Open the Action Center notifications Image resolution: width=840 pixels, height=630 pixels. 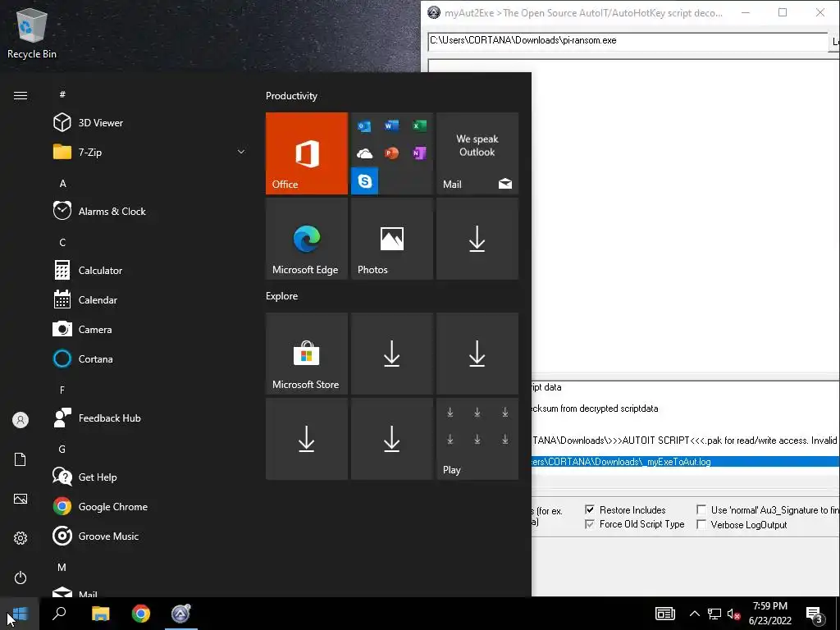tap(815, 614)
